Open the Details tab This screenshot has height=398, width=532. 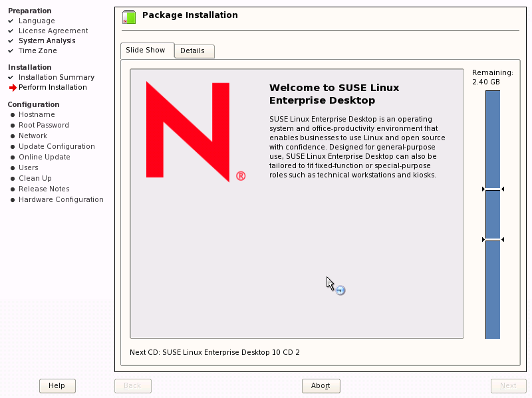194,51
